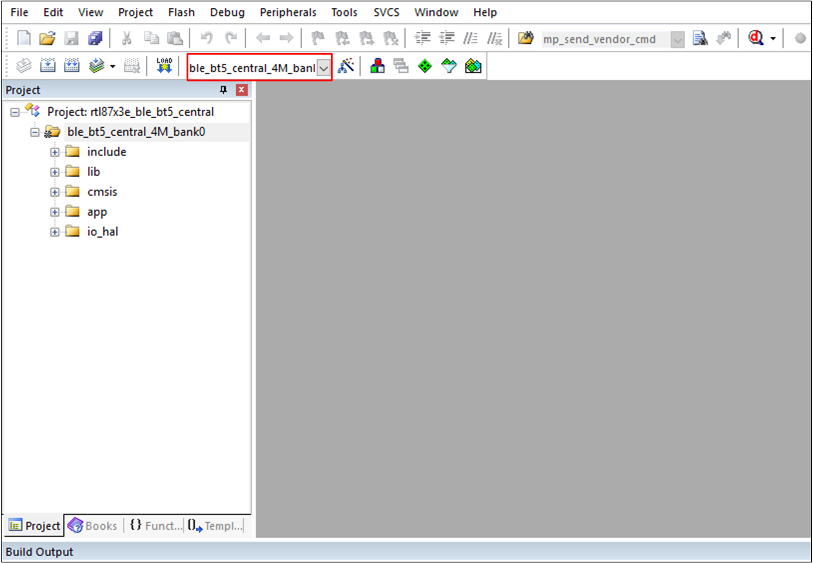Click the Uncomment selection icon

click(x=494, y=38)
